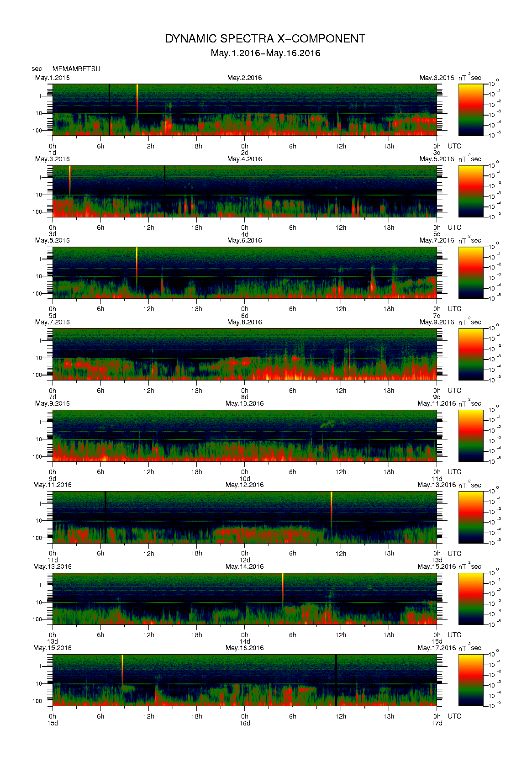Viewport: 532px width, 767px height.
Task: Select the black gap in the bottom spectrogram
Action: tap(336, 680)
